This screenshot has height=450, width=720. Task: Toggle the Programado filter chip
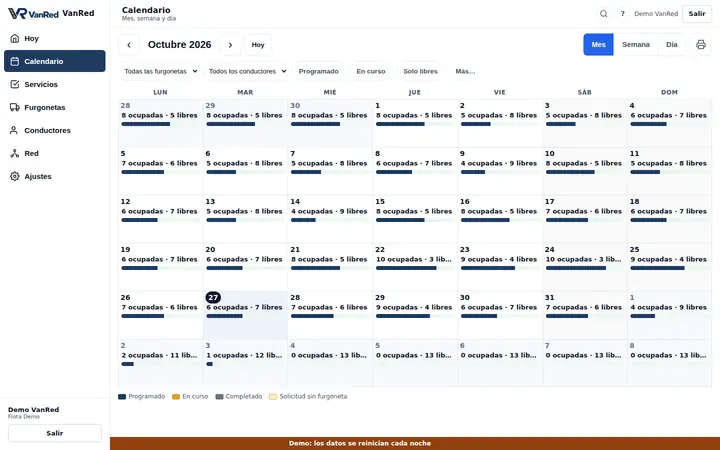click(318, 71)
